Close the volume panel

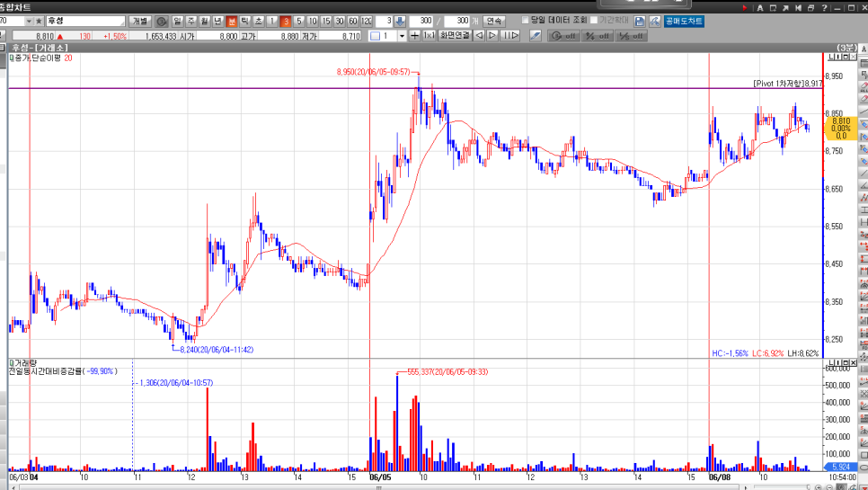853,362
